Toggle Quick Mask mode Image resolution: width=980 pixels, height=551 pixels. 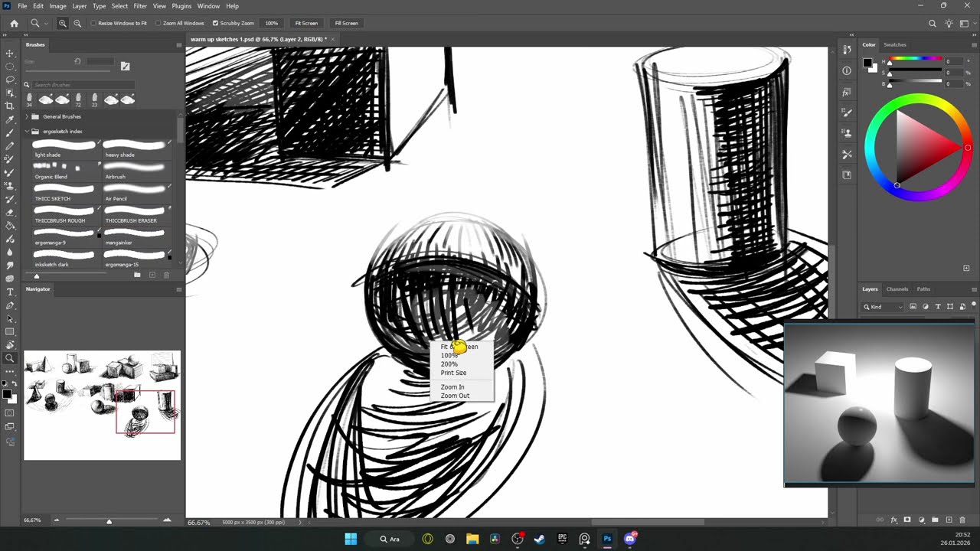pos(10,413)
